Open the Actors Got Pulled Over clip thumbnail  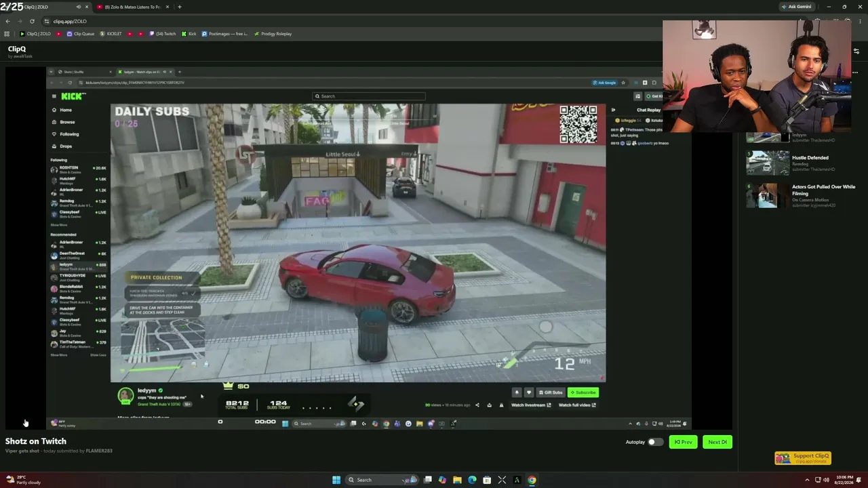pyautogui.click(x=768, y=195)
